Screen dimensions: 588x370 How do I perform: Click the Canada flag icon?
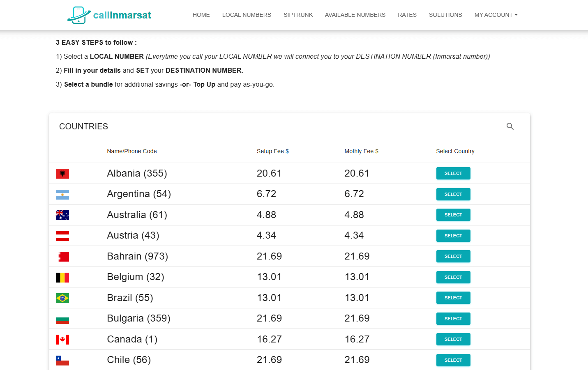pyautogui.click(x=62, y=340)
